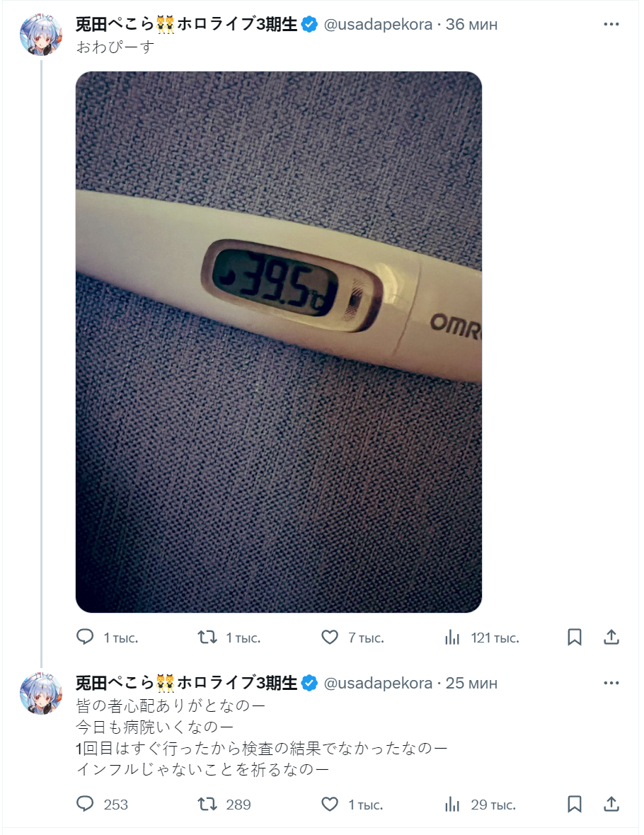Viewport: 644px width, 835px height.
Task: Retweet the second tweet with 289 reposts
Action: (x=207, y=805)
